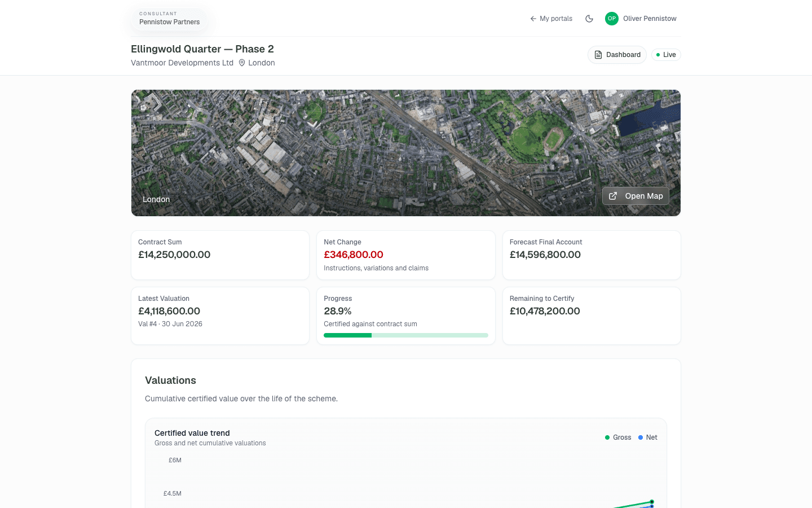Click the London aerial map image
This screenshot has height=508, width=812.
(406, 153)
